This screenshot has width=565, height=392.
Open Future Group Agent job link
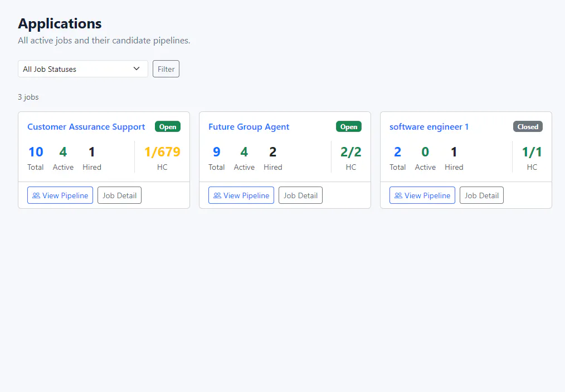[249, 127]
